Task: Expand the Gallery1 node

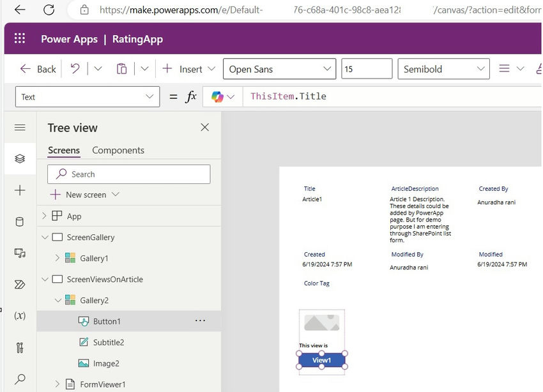Action: (57, 258)
